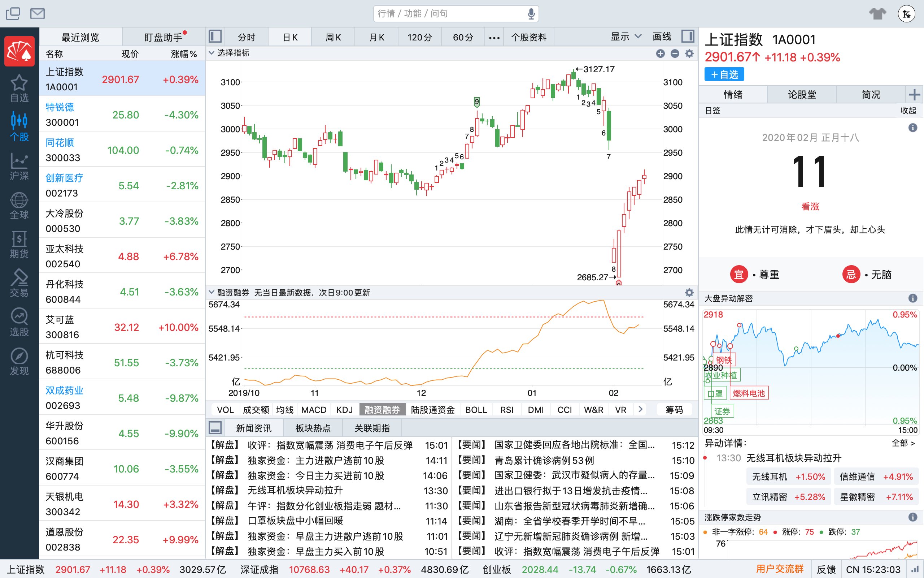
Task: Open the 盯盘助手 tab
Action: coord(164,38)
